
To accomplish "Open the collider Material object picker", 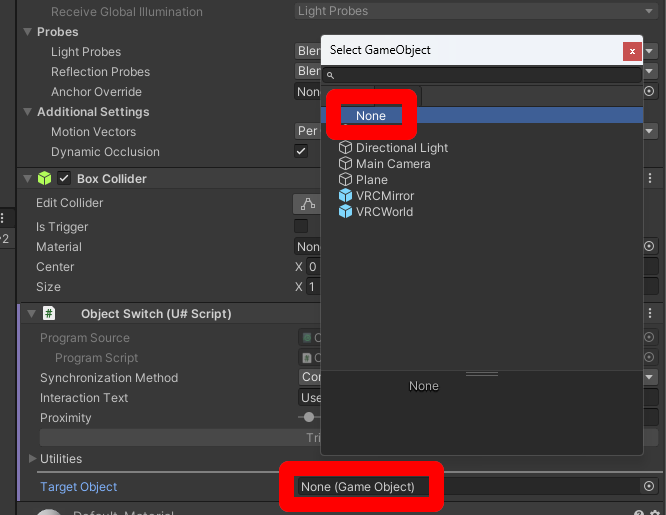I will [x=649, y=246].
